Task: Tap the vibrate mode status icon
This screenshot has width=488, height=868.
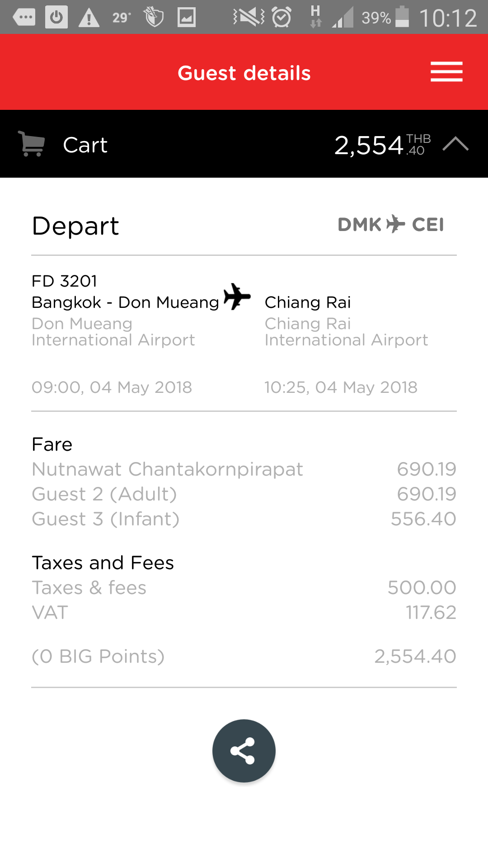Action: click(x=249, y=18)
